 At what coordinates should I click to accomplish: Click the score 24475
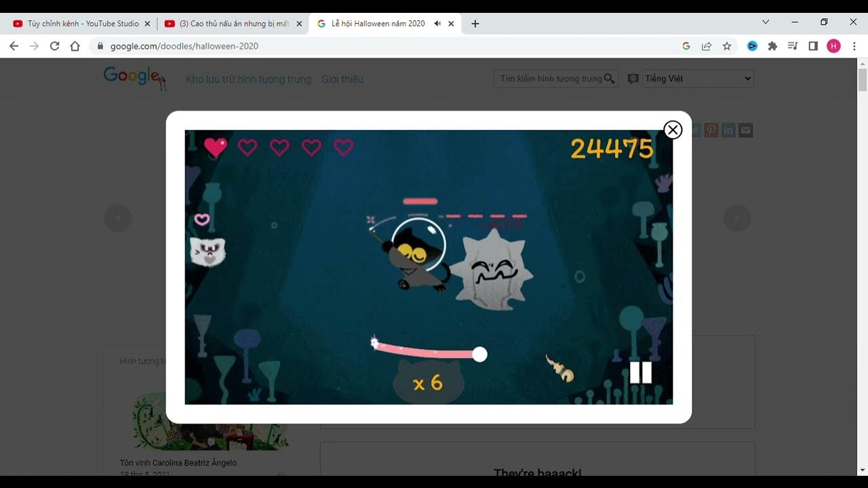tap(612, 148)
